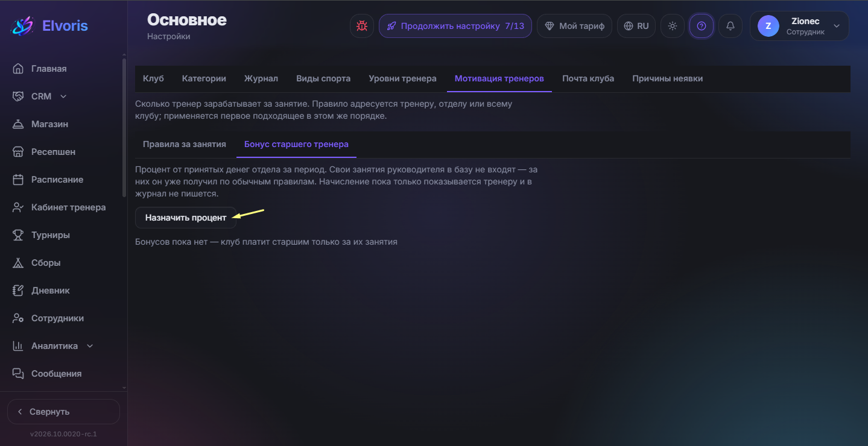This screenshot has width=868, height=446.
Task: Toggle the light theme sun icon
Action: tap(673, 26)
